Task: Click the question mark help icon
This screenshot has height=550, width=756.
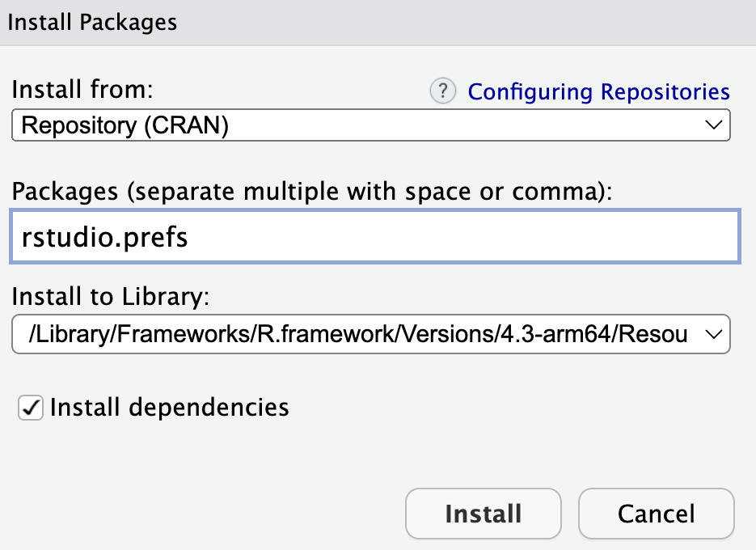Action: pos(442,91)
